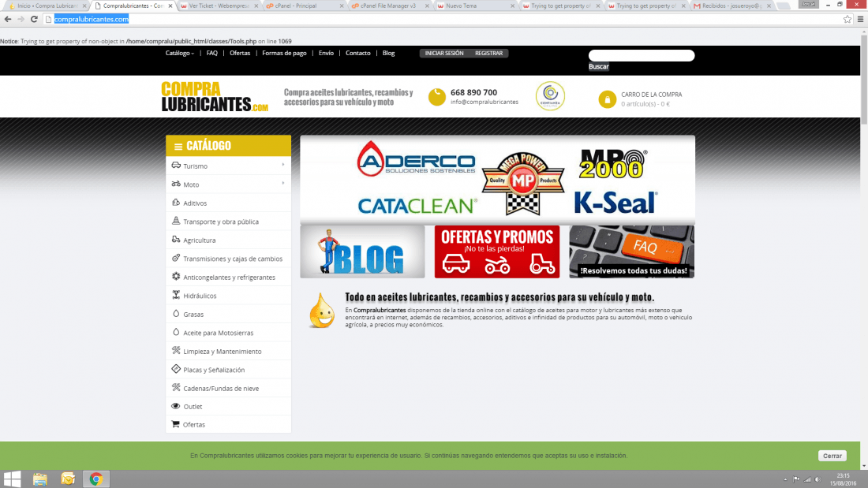Click the INICIAR SESIÓN button

444,53
